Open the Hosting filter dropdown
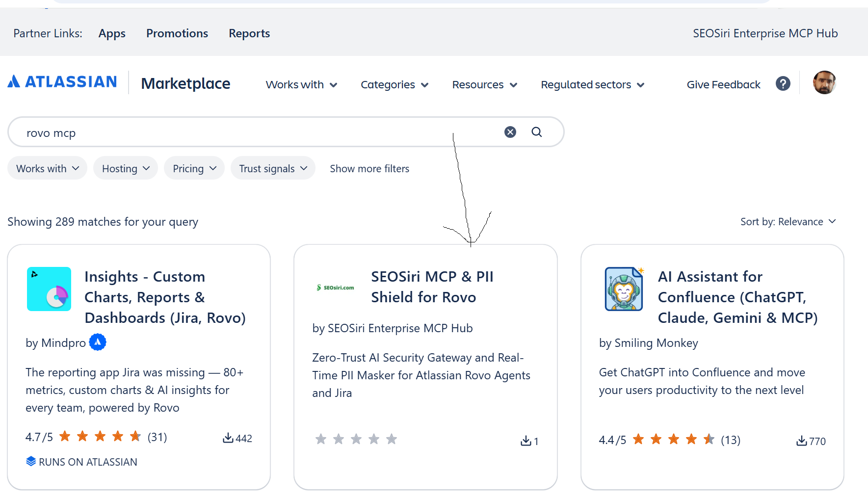Screen dimensions: 868x499 coord(126,168)
